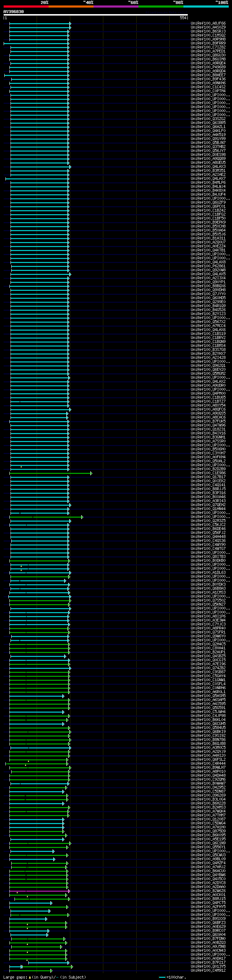Screen dimensions: 232x980
Task: Select label UniRef100_Q4KLF0
Action: pos(208,131)
